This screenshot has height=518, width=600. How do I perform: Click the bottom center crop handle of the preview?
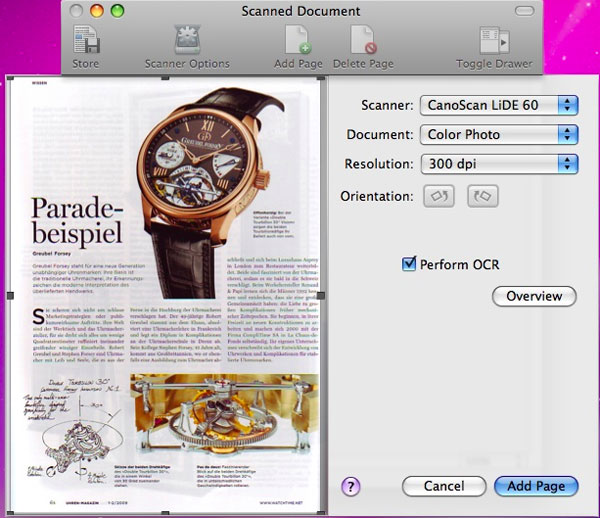pos(165,513)
